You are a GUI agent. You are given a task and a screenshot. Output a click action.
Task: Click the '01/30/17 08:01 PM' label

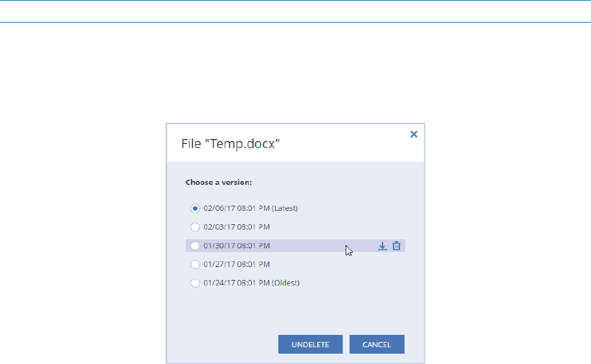237,246
